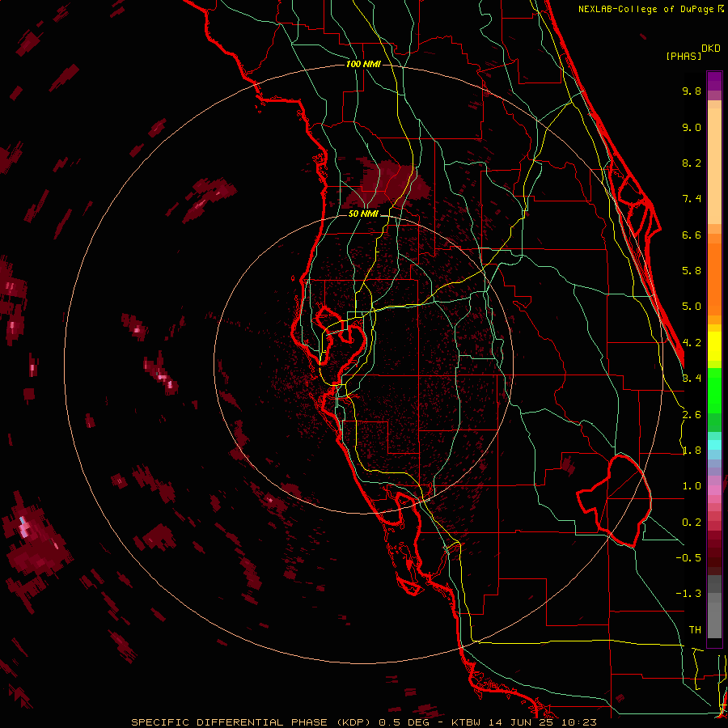The height and width of the screenshot is (728, 728).
Task: Click the 100 NMI range ring label
Action: pyautogui.click(x=363, y=64)
